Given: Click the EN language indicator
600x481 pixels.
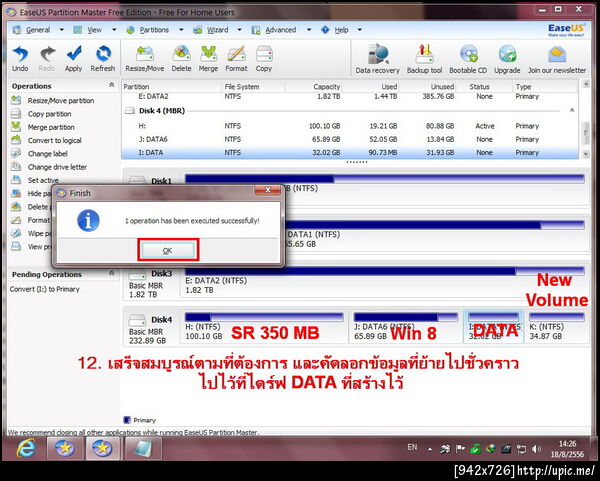Looking at the screenshot, I should [412, 447].
